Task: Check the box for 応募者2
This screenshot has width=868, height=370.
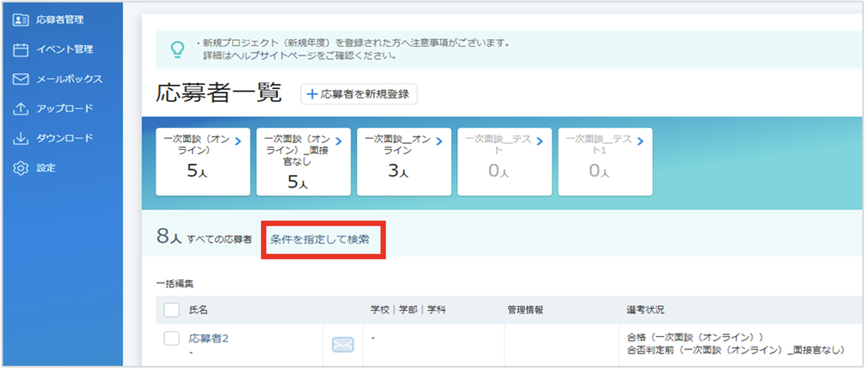Action: click(x=171, y=338)
